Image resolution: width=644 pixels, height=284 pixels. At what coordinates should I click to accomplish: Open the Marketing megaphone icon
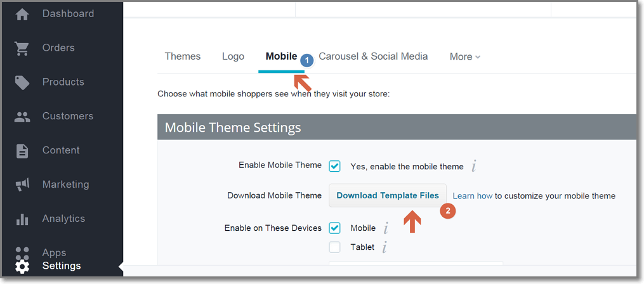coord(22,185)
